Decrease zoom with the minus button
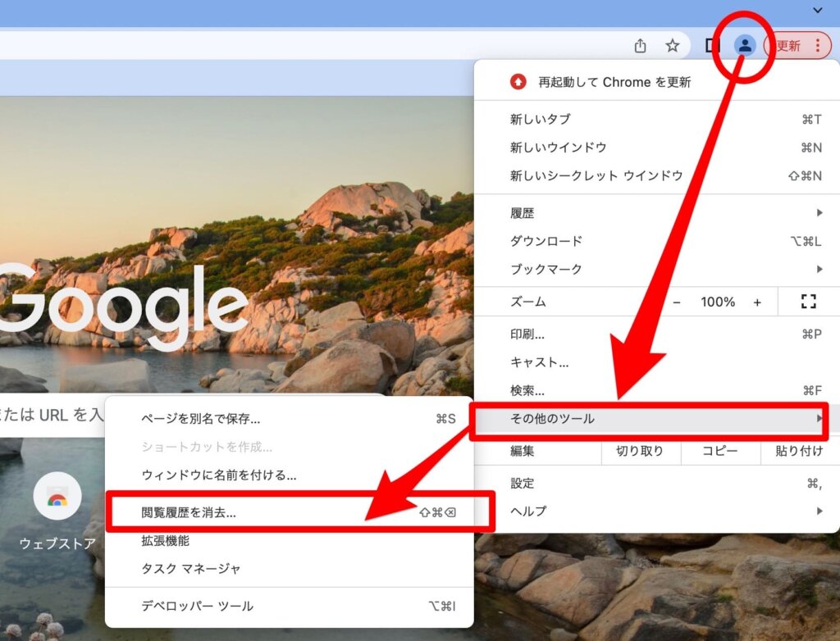Image resolution: width=840 pixels, height=641 pixels. tap(677, 302)
